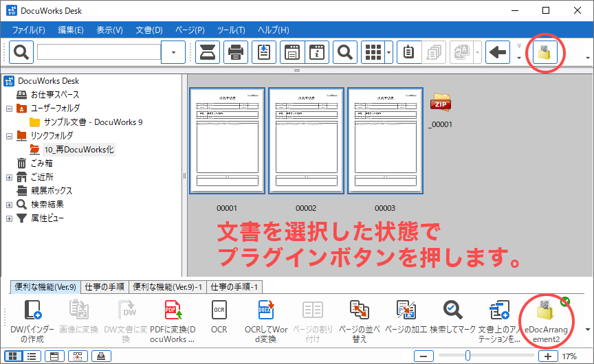The height and width of the screenshot is (364, 594).
Task: Open dropdown arrow next to grid view icon
Action: point(388,52)
